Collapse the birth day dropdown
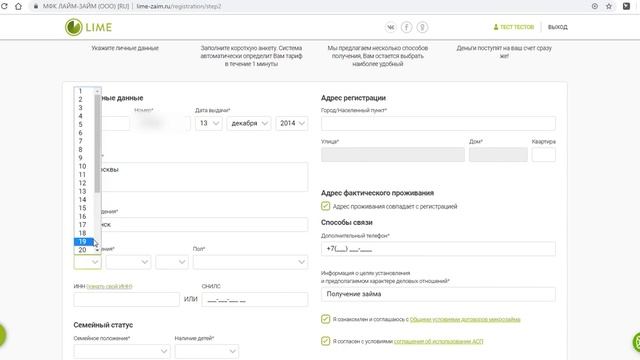This screenshot has height=360, width=640. [x=87, y=262]
